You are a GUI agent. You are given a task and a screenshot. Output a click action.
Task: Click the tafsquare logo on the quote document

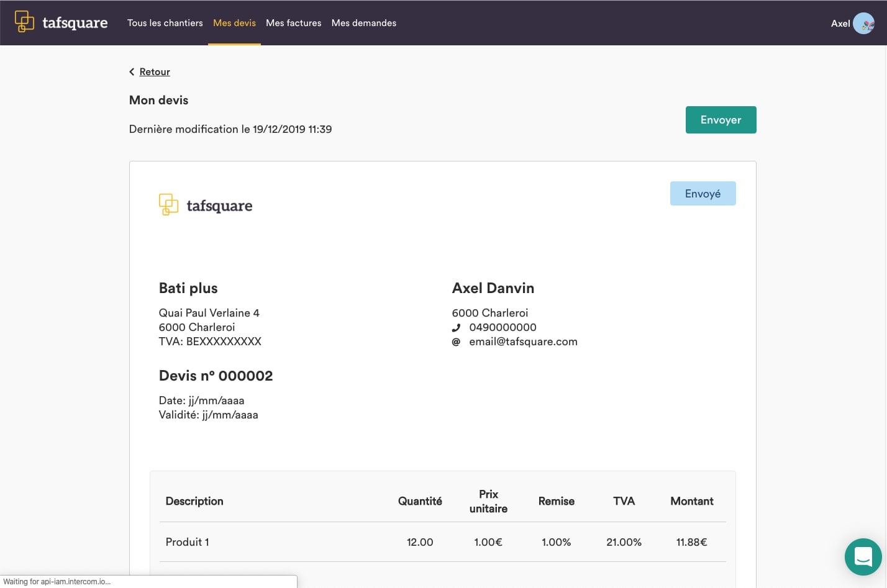pos(206,205)
